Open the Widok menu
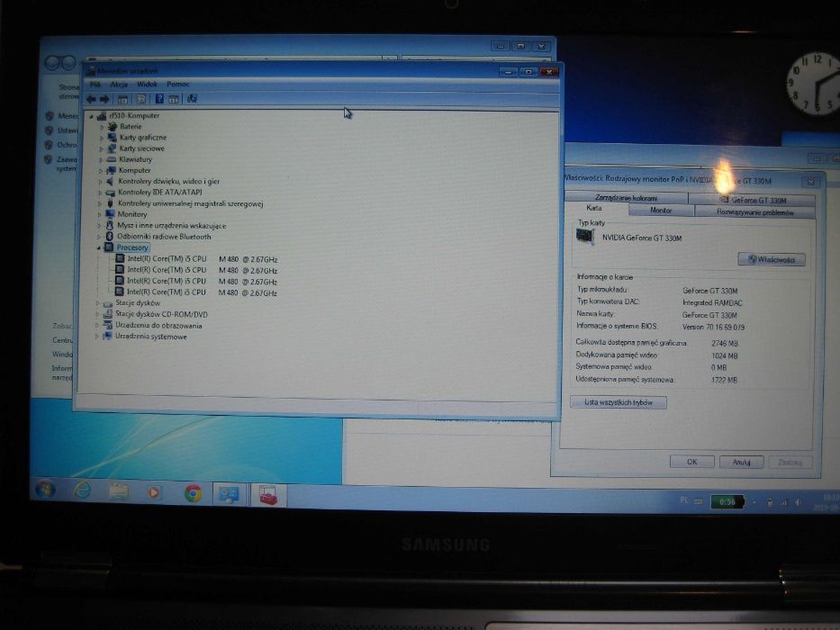This screenshot has width=840, height=630. pos(147,84)
